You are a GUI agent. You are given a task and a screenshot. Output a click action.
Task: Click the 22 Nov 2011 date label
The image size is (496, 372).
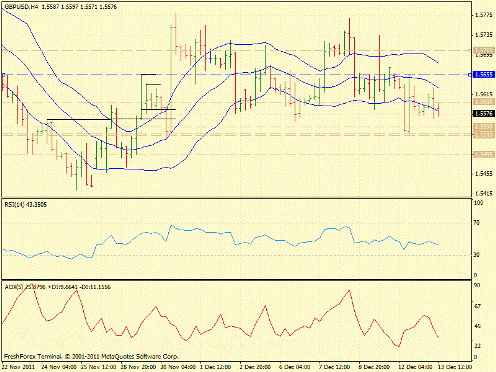(x=19, y=367)
